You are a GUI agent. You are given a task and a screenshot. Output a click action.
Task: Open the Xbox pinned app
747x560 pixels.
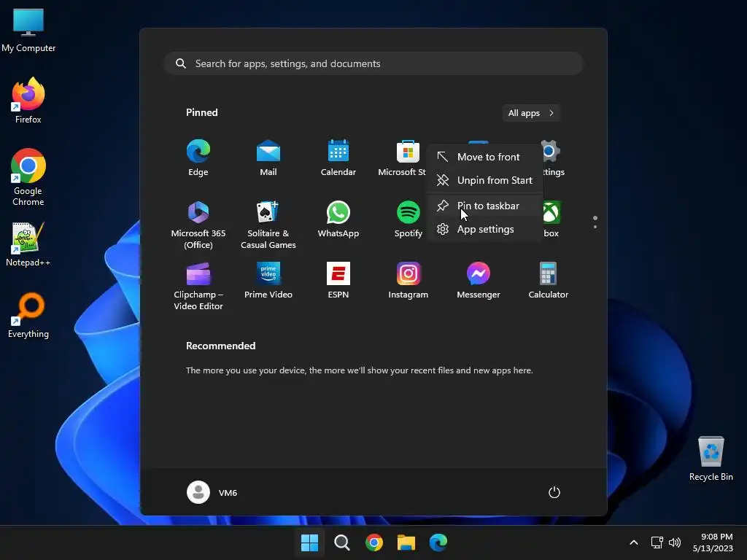(x=551, y=219)
